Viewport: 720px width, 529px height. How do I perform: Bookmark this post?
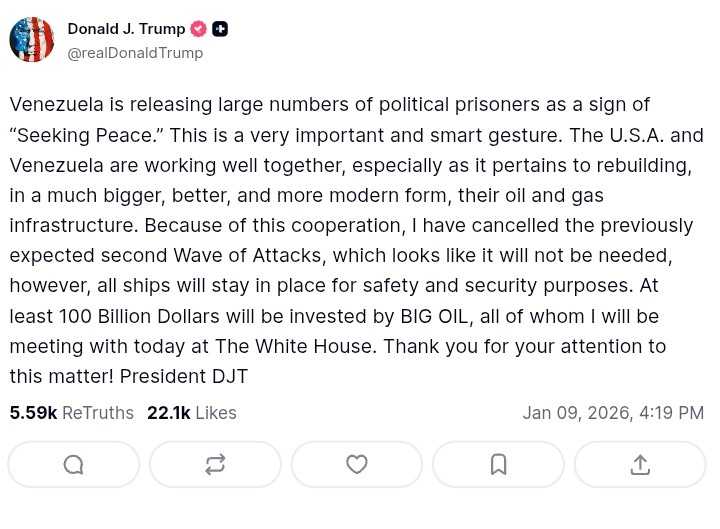tap(498, 464)
